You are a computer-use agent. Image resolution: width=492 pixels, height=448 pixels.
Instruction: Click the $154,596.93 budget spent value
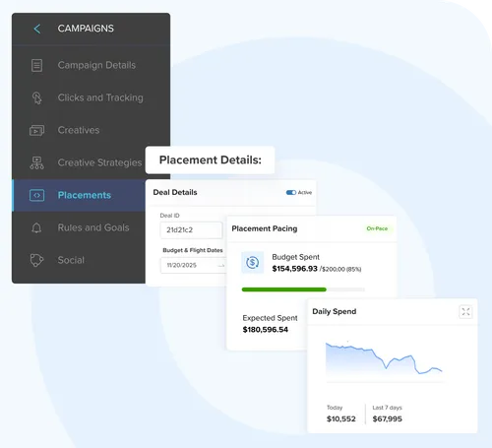(x=294, y=269)
